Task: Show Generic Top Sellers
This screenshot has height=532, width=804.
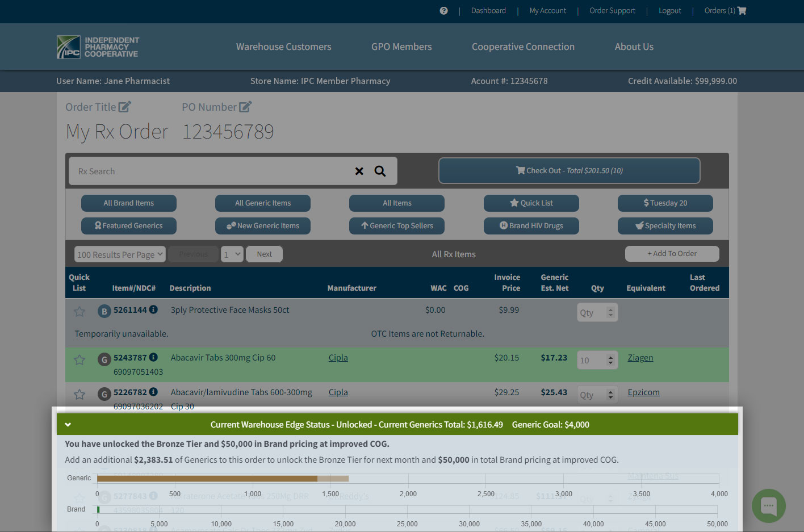Action: pos(397,226)
